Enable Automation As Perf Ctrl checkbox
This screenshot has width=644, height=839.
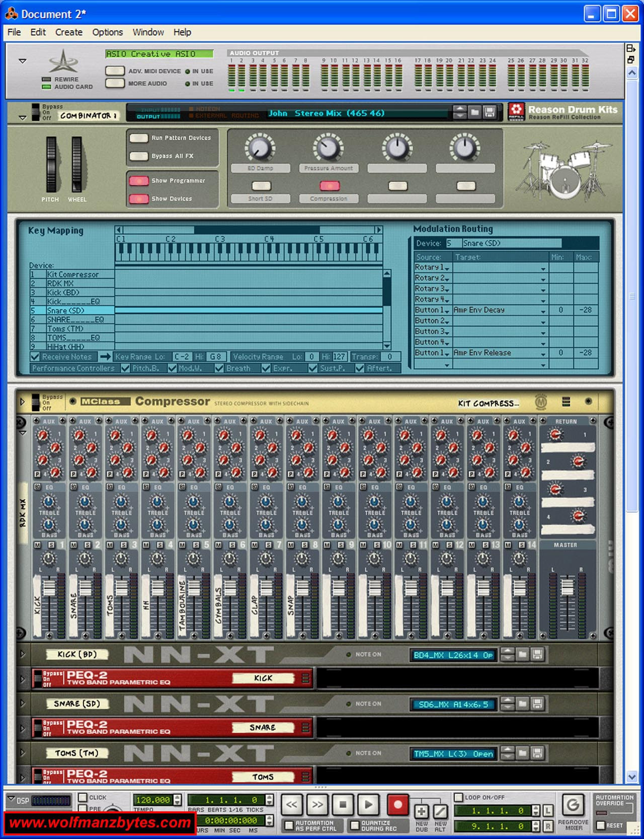(x=289, y=825)
